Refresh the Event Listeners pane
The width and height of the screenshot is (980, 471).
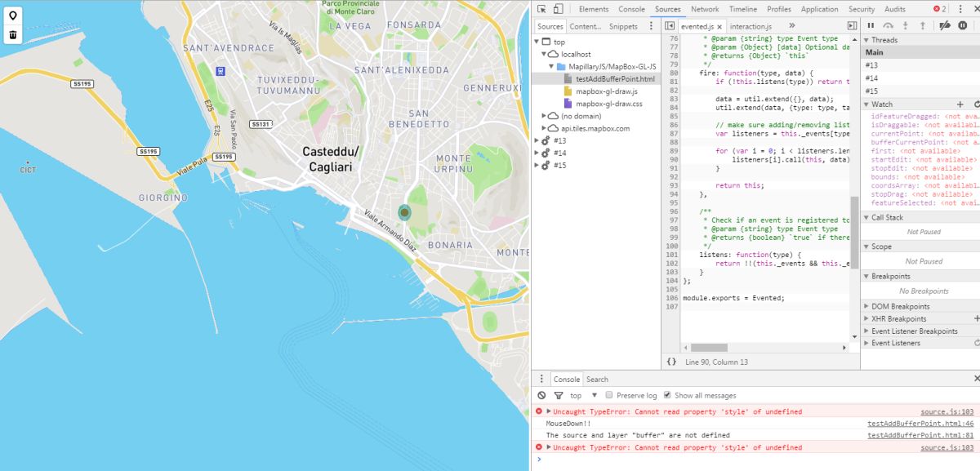coord(977,343)
